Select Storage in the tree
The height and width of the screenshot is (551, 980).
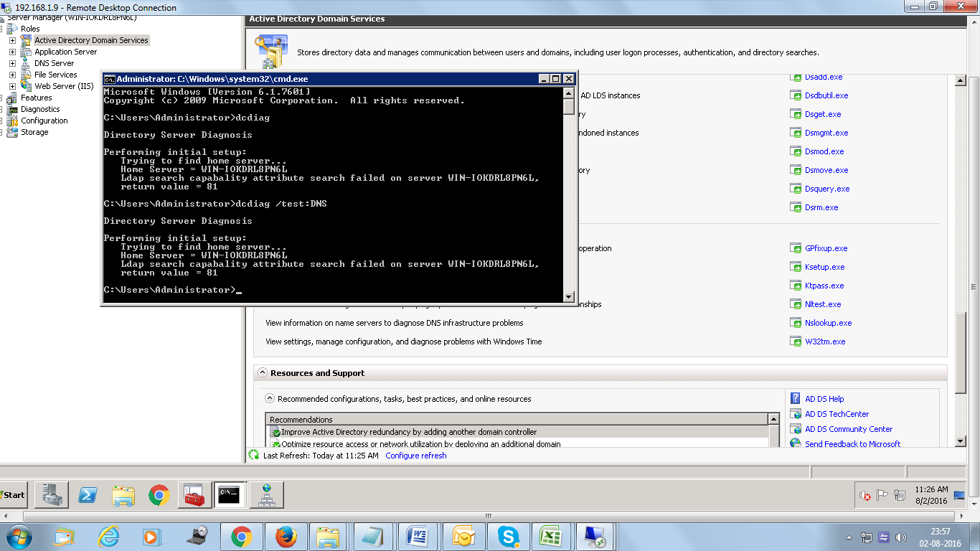pos(34,132)
